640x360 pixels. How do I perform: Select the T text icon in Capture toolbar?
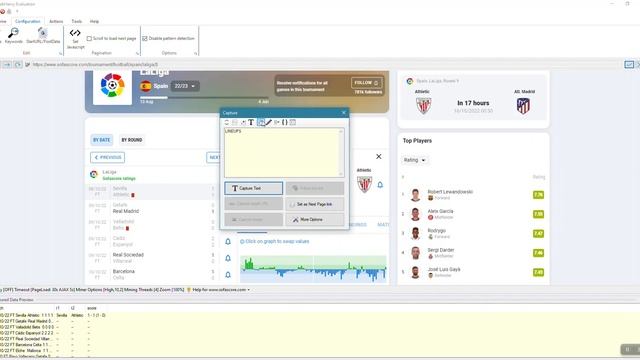[x=251, y=122]
